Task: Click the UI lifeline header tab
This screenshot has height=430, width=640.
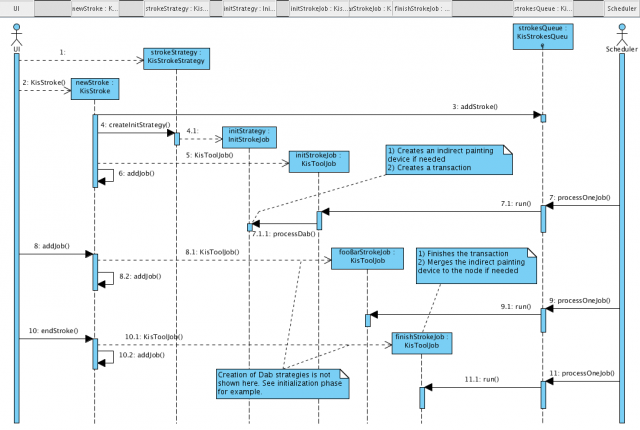Action: (17, 8)
